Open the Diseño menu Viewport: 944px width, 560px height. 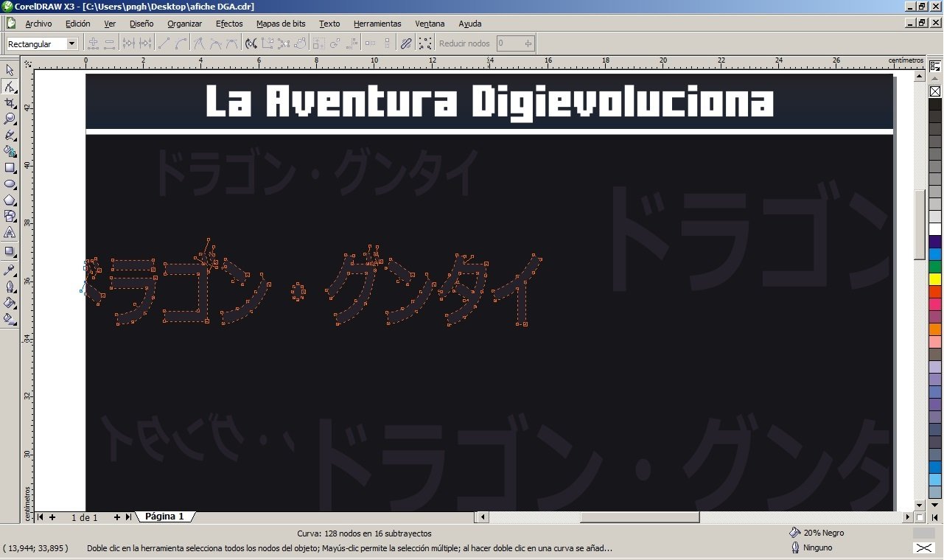point(141,24)
